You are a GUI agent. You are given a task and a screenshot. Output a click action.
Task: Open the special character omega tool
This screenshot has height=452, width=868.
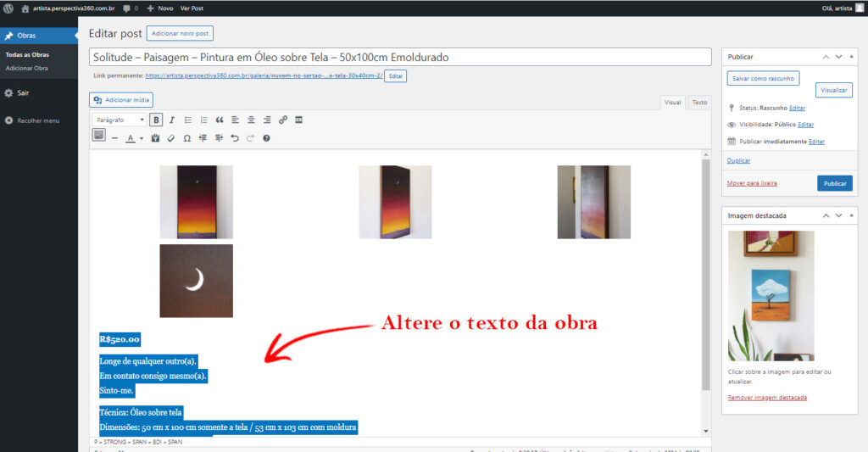[187, 138]
